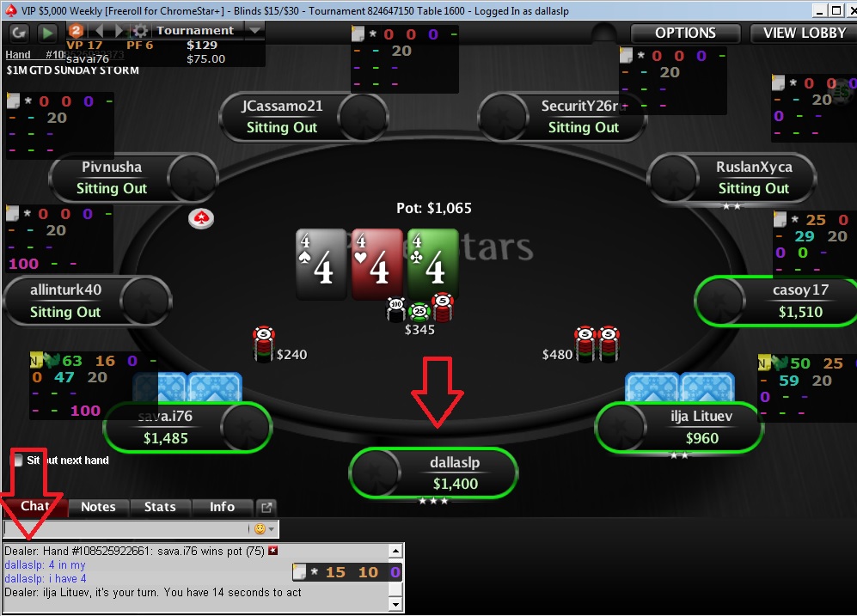Click inside the chat message input field
Image resolution: width=857 pixels, height=616 pixels.
(125, 528)
